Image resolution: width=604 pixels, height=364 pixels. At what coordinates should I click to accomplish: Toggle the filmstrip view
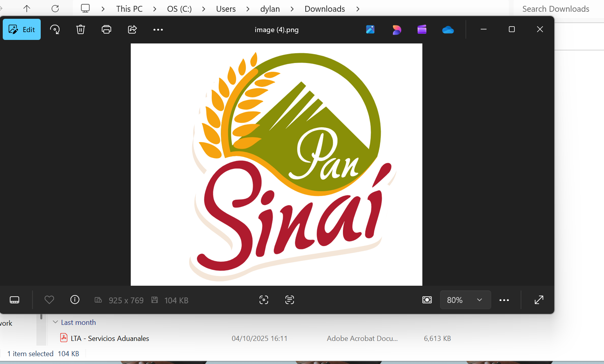(x=14, y=300)
